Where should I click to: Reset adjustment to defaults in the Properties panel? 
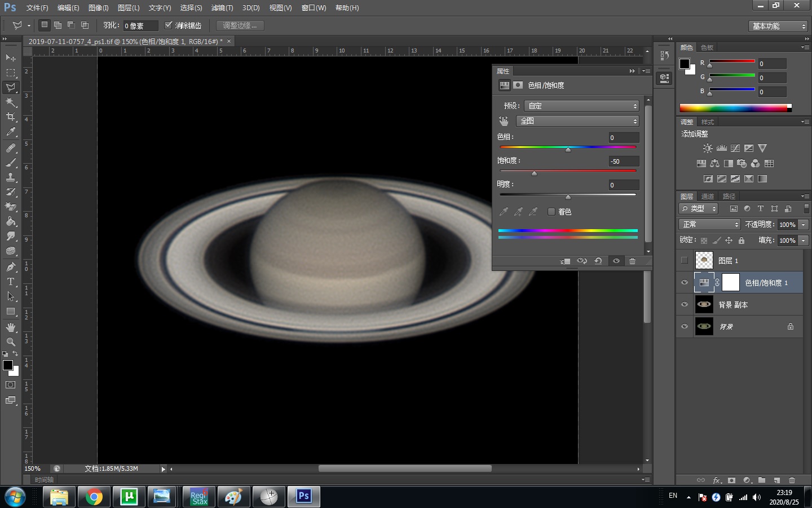[x=598, y=261]
